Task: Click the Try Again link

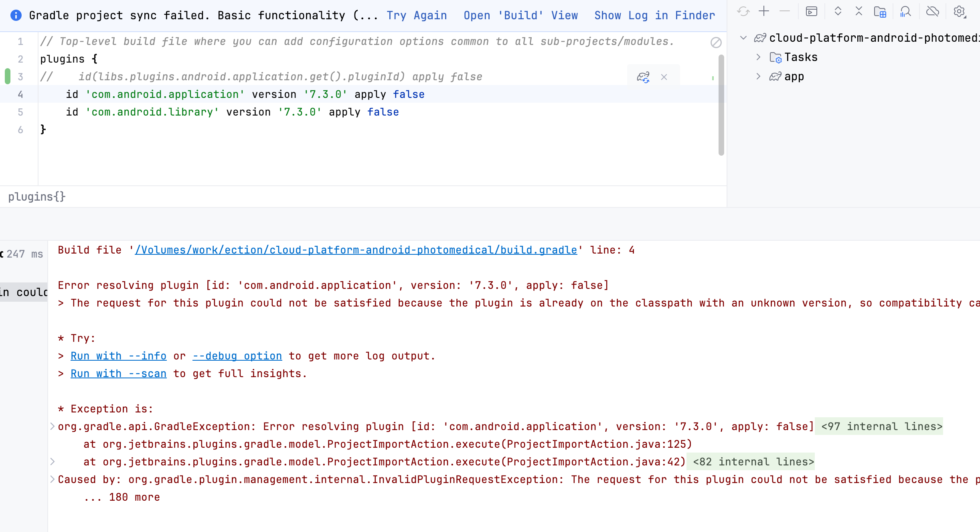Action: coord(417,16)
